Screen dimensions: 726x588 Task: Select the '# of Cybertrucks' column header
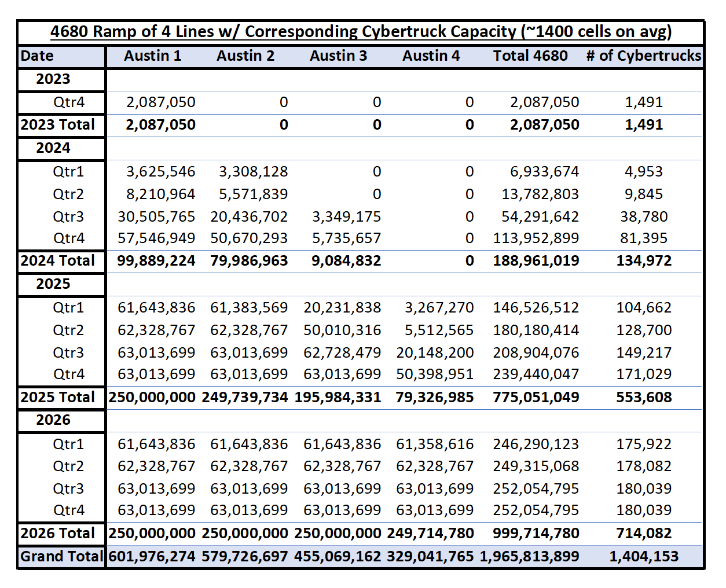point(644,56)
